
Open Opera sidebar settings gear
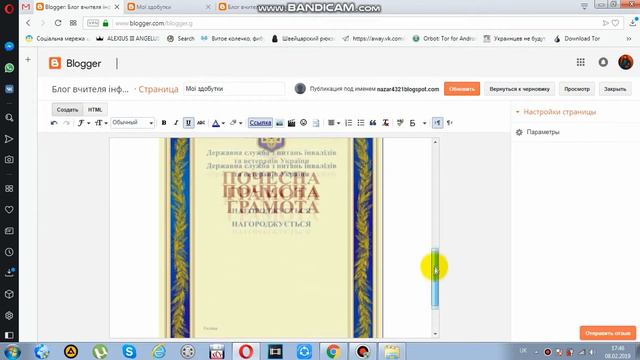pos(9,316)
